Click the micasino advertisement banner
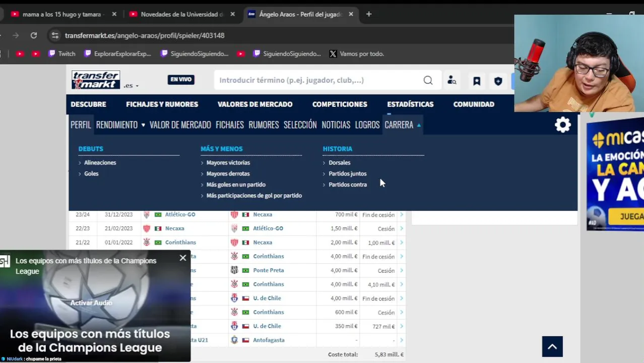The width and height of the screenshot is (644, 363). click(x=615, y=174)
